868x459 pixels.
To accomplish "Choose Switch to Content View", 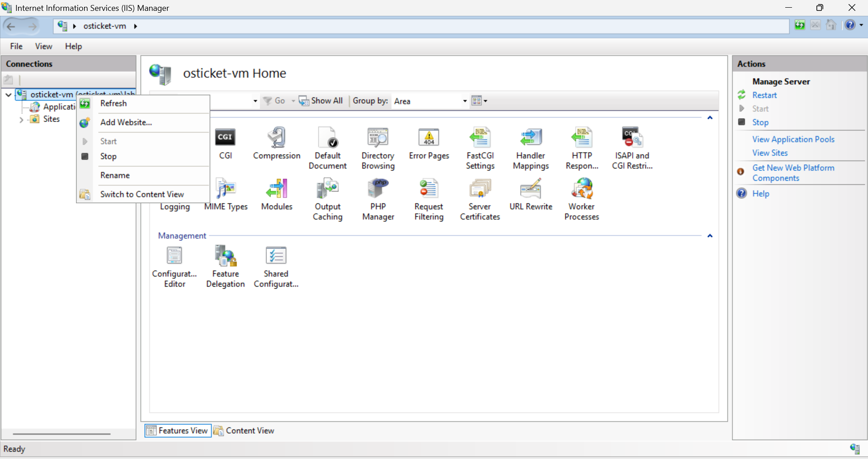I will (x=143, y=194).
